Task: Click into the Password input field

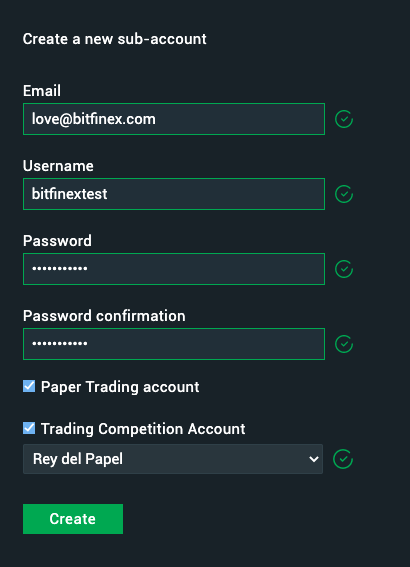Action: click(x=174, y=269)
